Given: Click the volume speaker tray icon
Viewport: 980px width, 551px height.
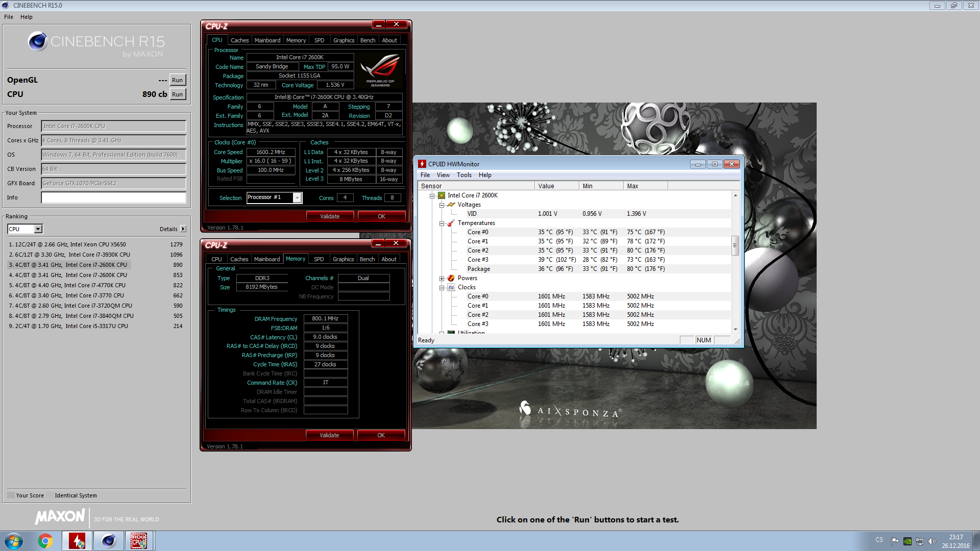Looking at the screenshot, I should (932, 541).
